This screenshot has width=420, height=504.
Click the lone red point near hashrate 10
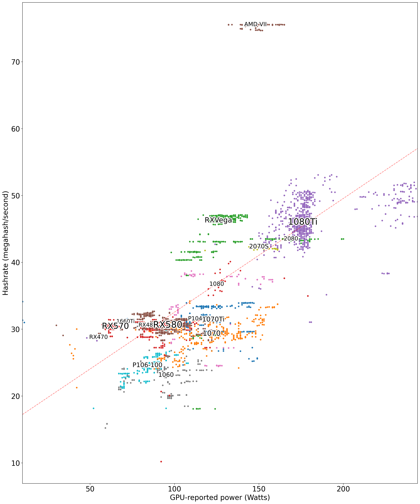pos(161,462)
